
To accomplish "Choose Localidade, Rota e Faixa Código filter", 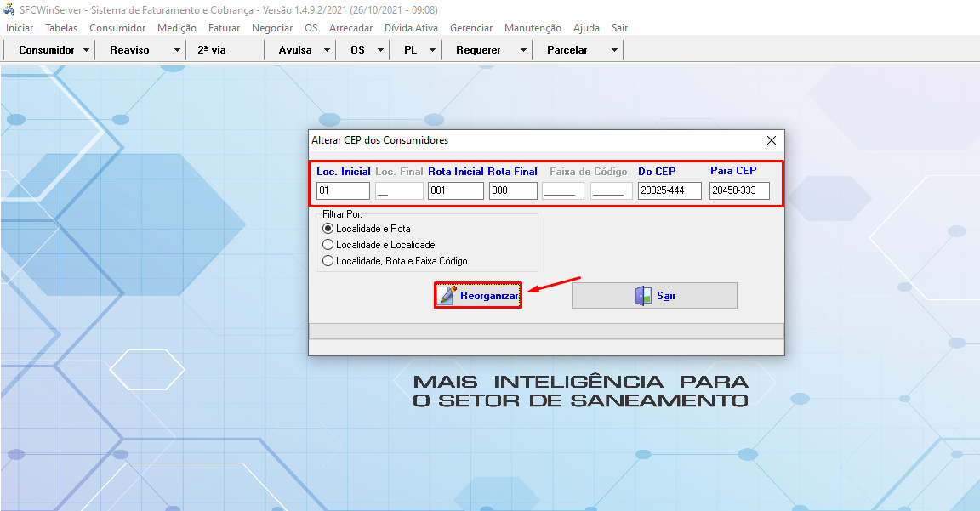I will (328, 261).
